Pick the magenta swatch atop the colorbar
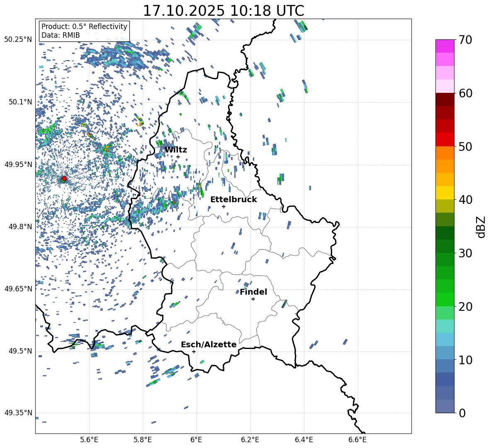Screen dimensions: 491x448 pos(445,46)
